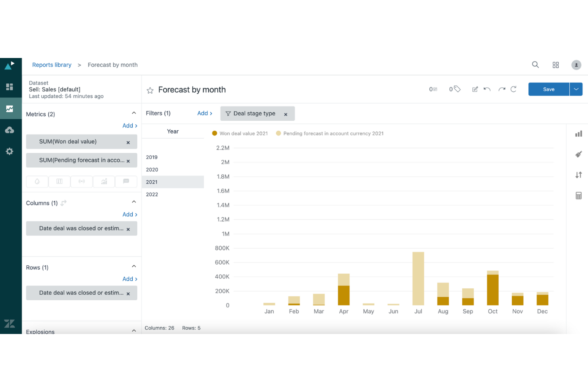Click the Save button
The width and height of the screenshot is (588, 392).
click(548, 89)
